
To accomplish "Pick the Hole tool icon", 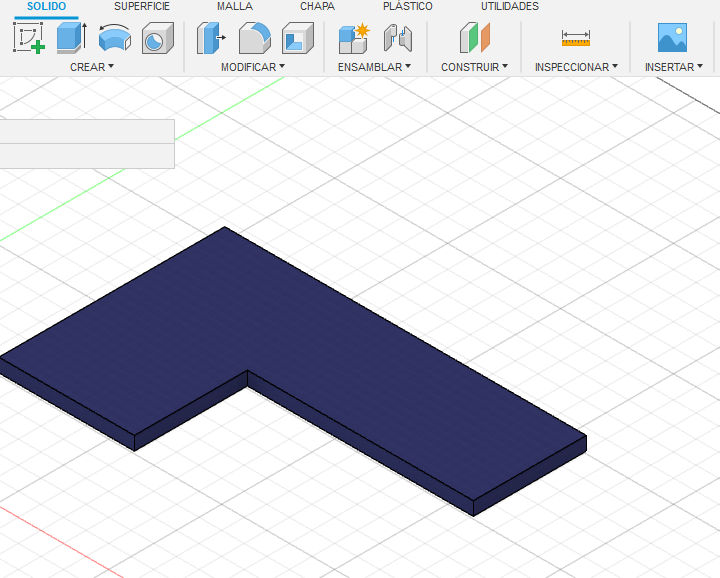I will pyautogui.click(x=158, y=38).
